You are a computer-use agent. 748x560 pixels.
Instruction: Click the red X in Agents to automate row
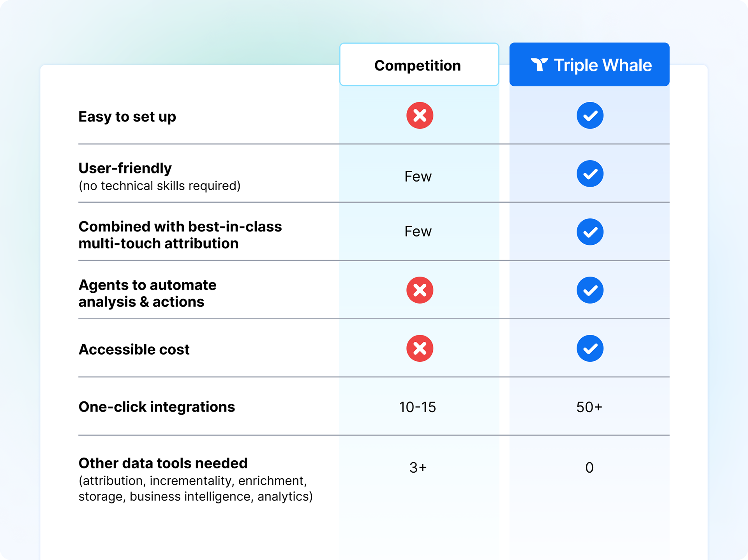coord(420,290)
